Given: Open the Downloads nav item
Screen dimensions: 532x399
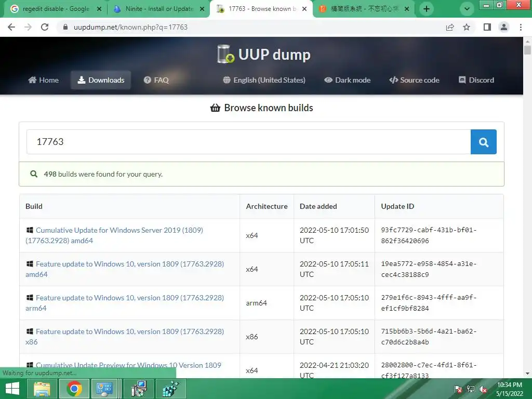Looking at the screenshot, I should click(x=101, y=80).
